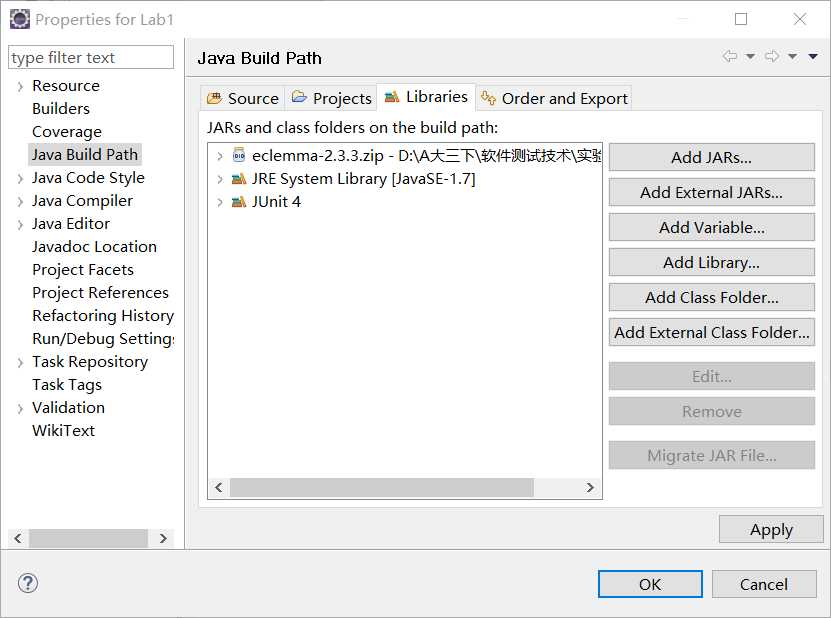Click the library list scroll right arrow
Image resolution: width=831 pixels, height=618 pixels.
(x=590, y=488)
